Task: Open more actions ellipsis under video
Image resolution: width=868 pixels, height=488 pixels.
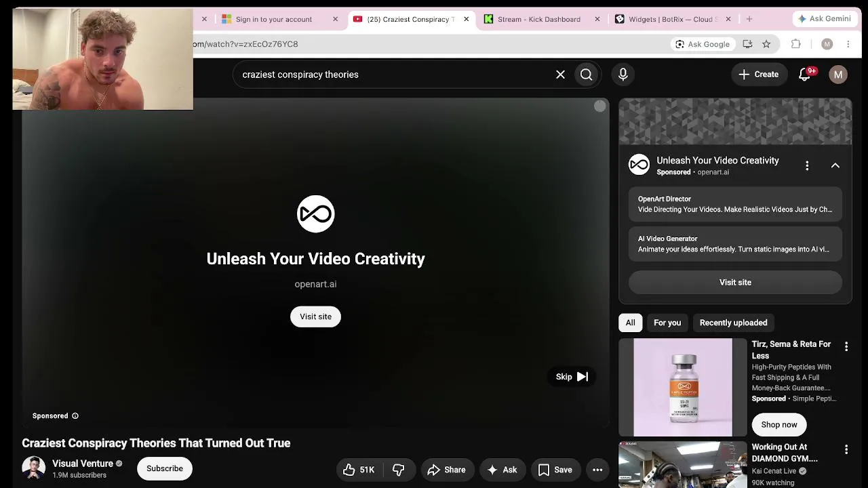Action: (x=597, y=470)
